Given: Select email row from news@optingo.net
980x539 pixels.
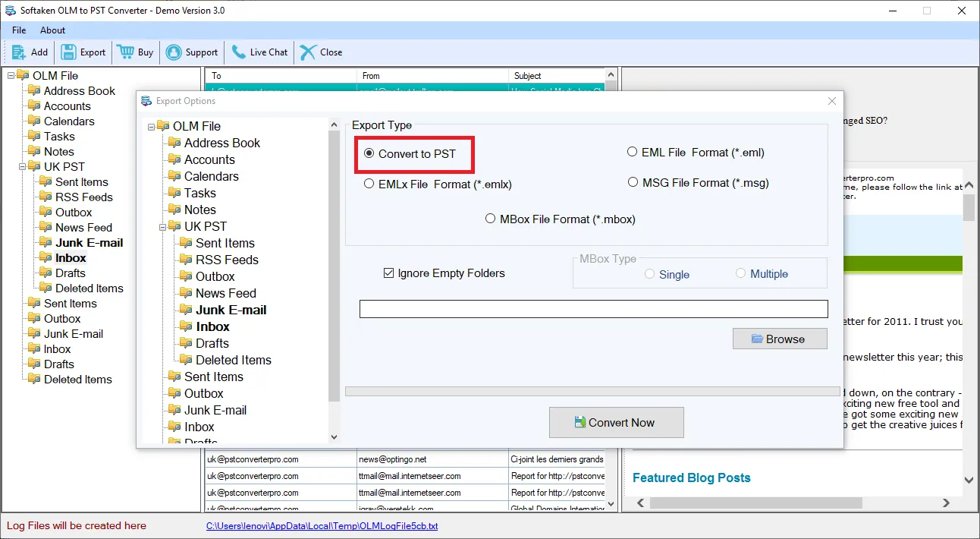Looking at the screenshot, I should click(405, 459).
